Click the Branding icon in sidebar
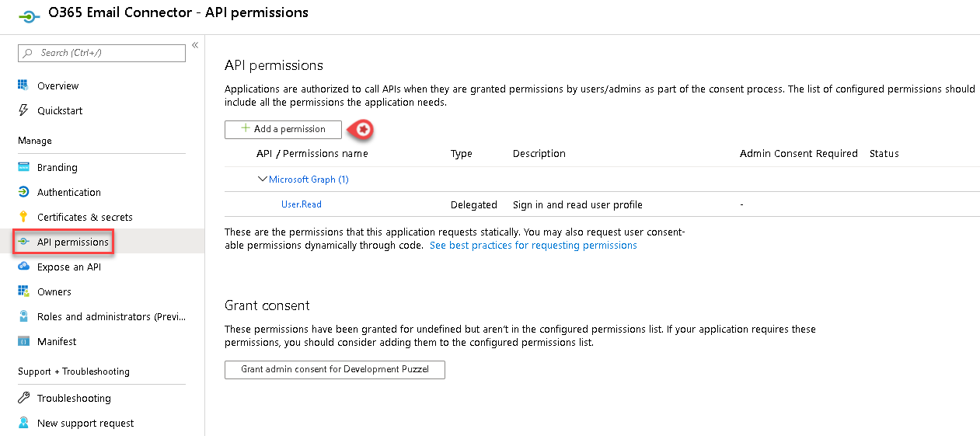Image resolution: width=980 pixels, height=436 pixels. 23,167
